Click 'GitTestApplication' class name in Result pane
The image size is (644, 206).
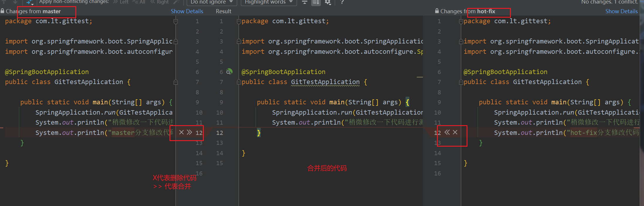pyautogui.click(x=325, y=82)
